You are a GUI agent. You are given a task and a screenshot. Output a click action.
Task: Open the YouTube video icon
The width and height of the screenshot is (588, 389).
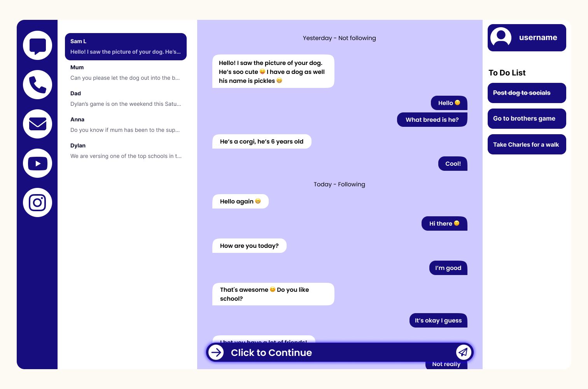click(37, 163)
